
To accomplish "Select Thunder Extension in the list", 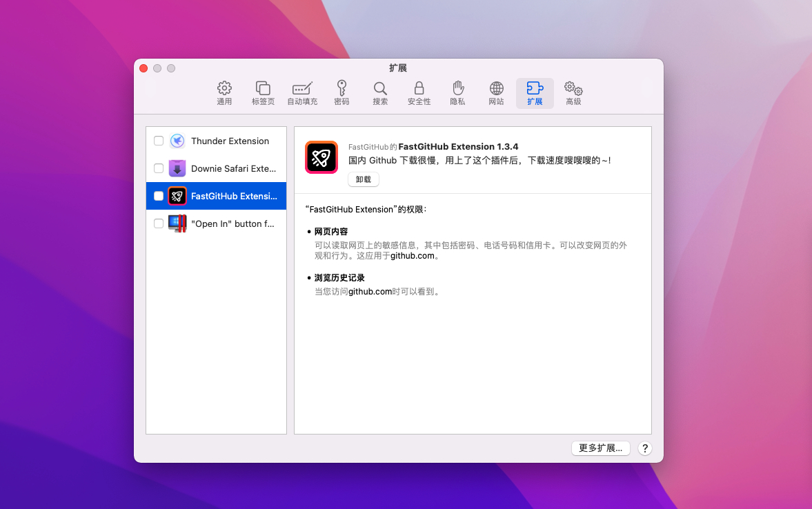I will pyautogui.click(x=217, y=141).
